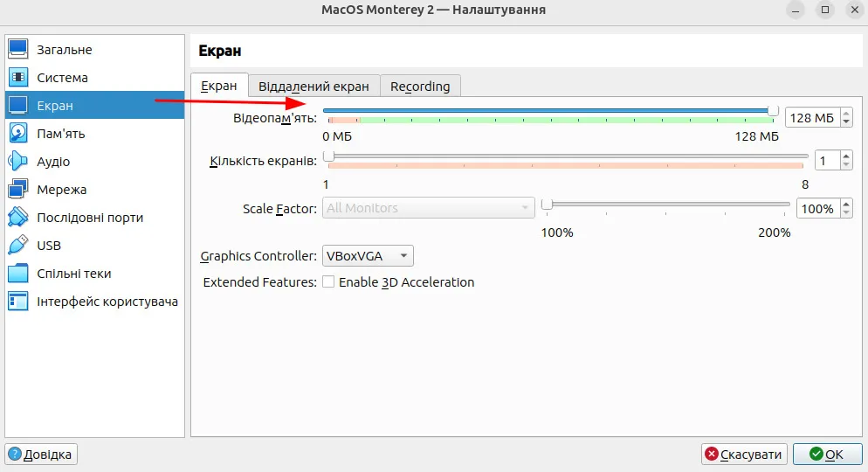This screenshot has height=472, width=868.
Task: Click the Мережа label in sidebar
Action: 61,190
